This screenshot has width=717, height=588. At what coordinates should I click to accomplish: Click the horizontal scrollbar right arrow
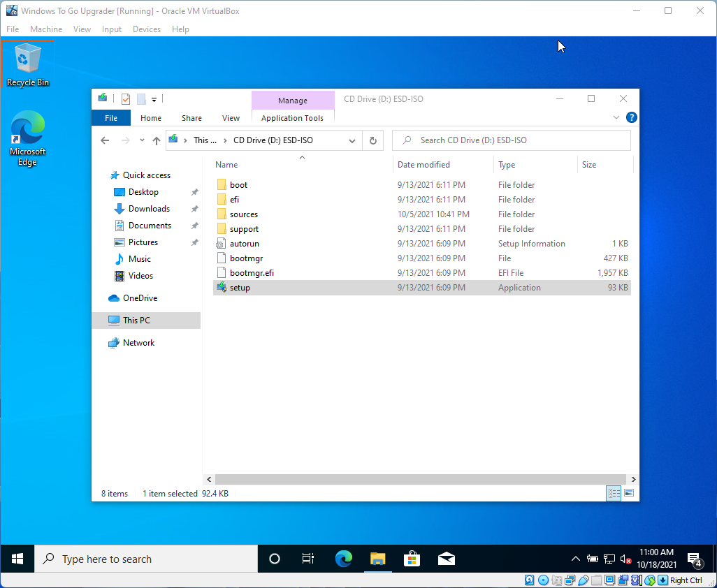(633, 479)
